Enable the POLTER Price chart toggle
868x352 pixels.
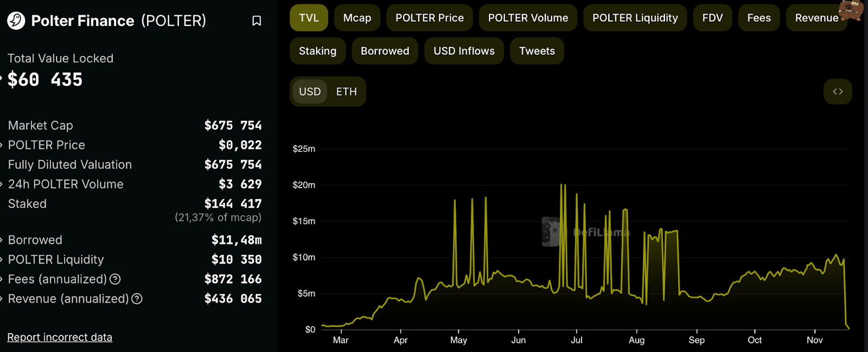[x=430, y=18]
